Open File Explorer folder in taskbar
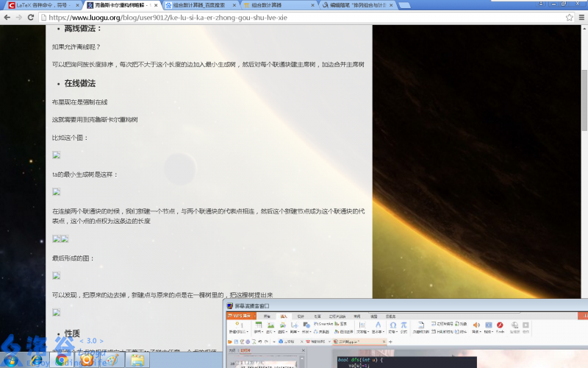Screen dimensions: 588x368 click(x=137, y=358)
